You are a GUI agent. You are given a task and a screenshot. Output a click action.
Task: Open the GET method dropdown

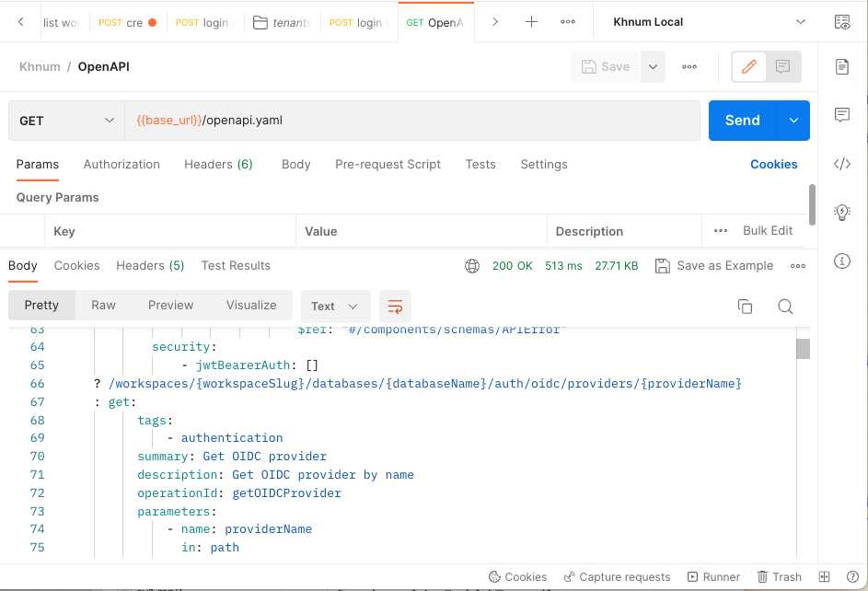pos(65,121)
